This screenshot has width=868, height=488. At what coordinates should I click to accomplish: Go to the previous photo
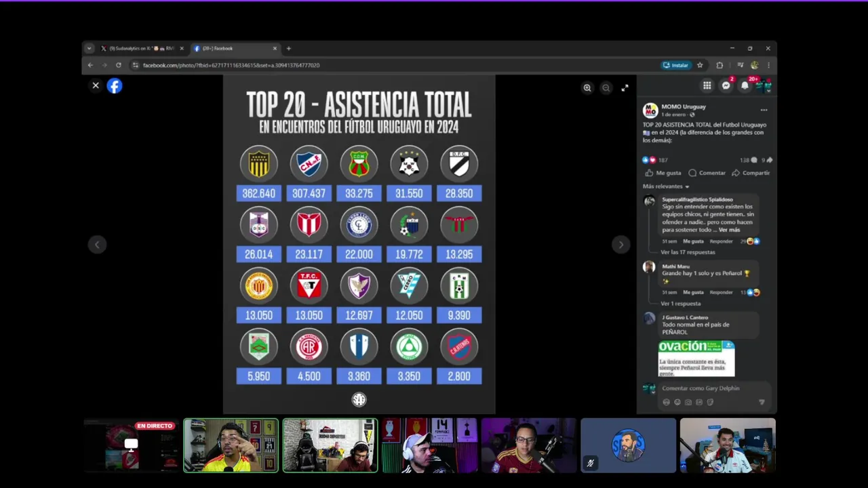click(x=97, y=245)
